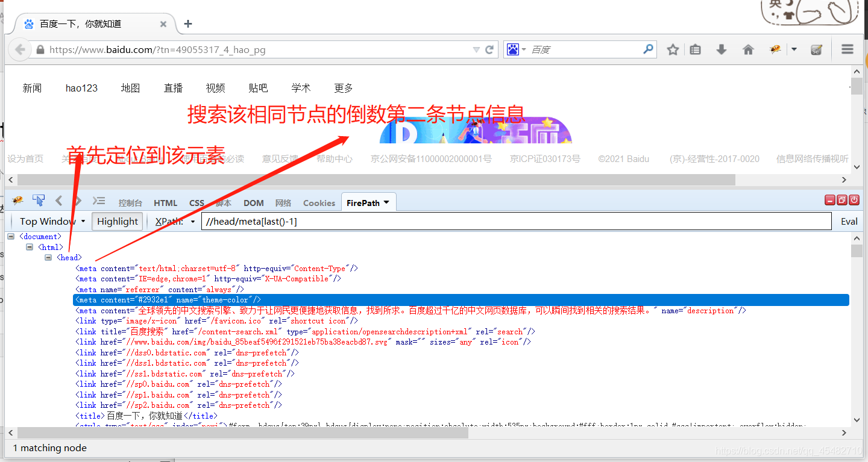Switch to the 网络 panel tab
The height and width of the screenshot is (462, 868).
[283, 203]
